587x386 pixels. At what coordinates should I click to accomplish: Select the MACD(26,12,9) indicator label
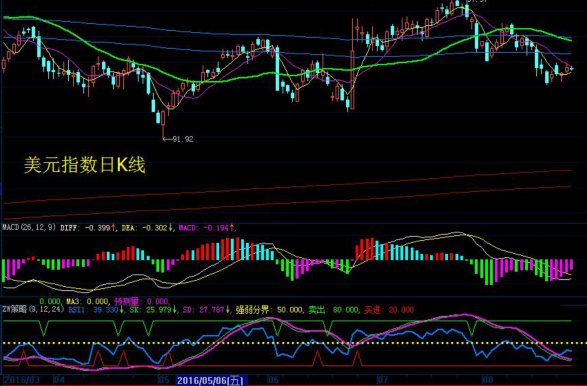coord(29,227)
